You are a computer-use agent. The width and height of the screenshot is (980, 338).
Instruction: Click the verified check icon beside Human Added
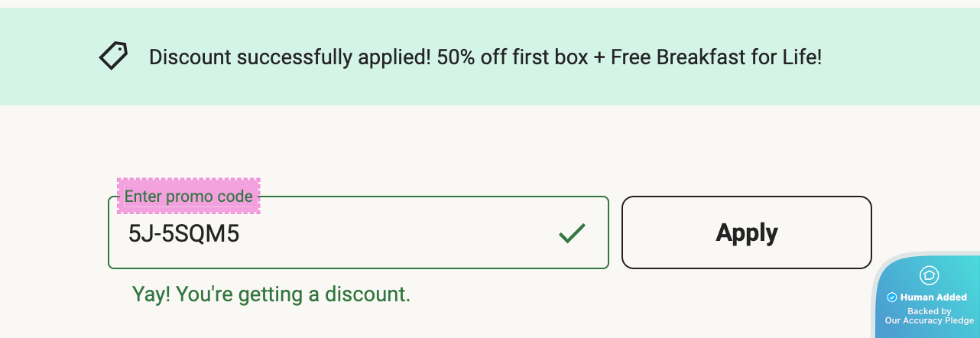pos(891,297)
